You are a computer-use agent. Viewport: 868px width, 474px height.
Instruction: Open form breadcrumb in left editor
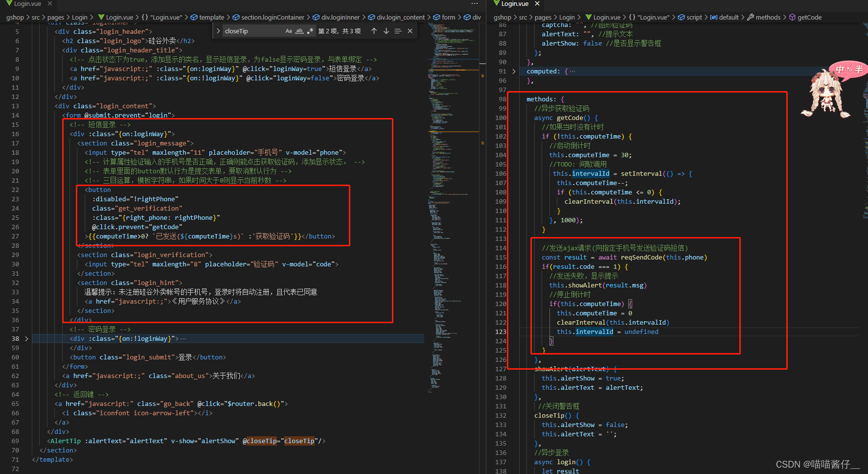[x=444, y=17]
